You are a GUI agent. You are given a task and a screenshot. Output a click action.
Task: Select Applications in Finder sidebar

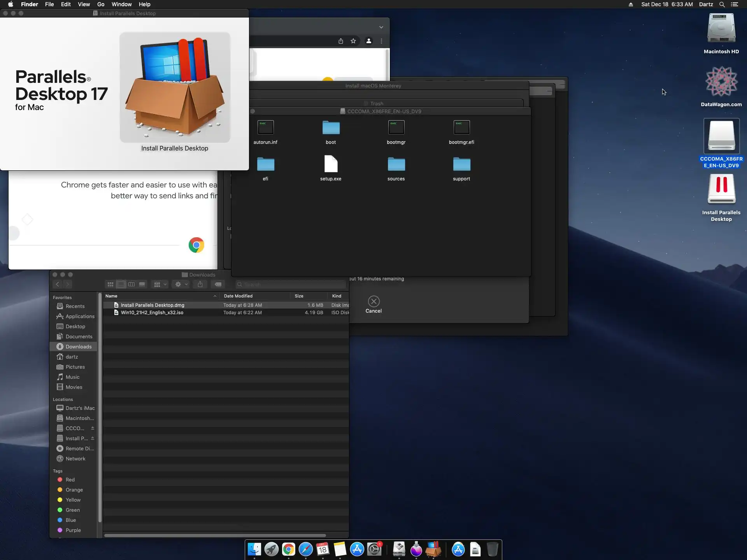click(x=80, y=316)
